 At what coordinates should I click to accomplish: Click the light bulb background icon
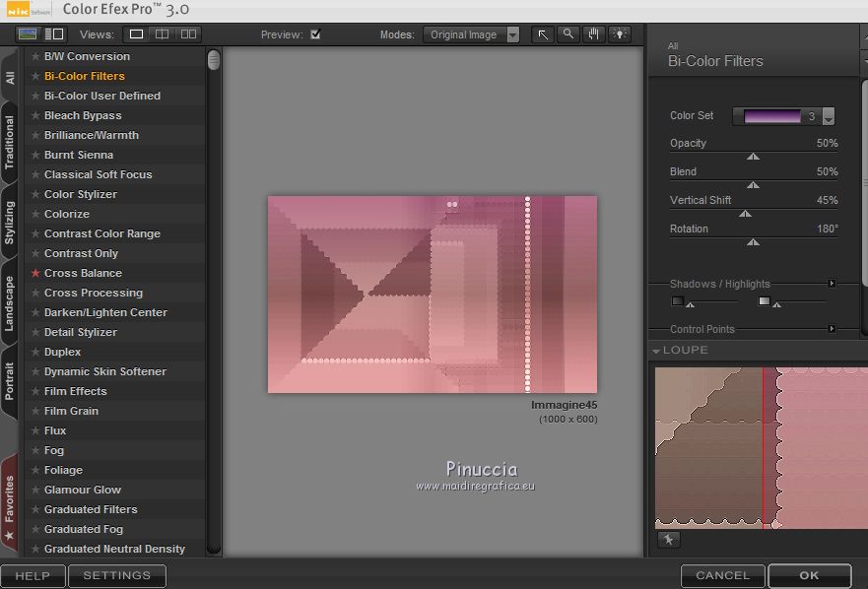(x=619, y=34)
